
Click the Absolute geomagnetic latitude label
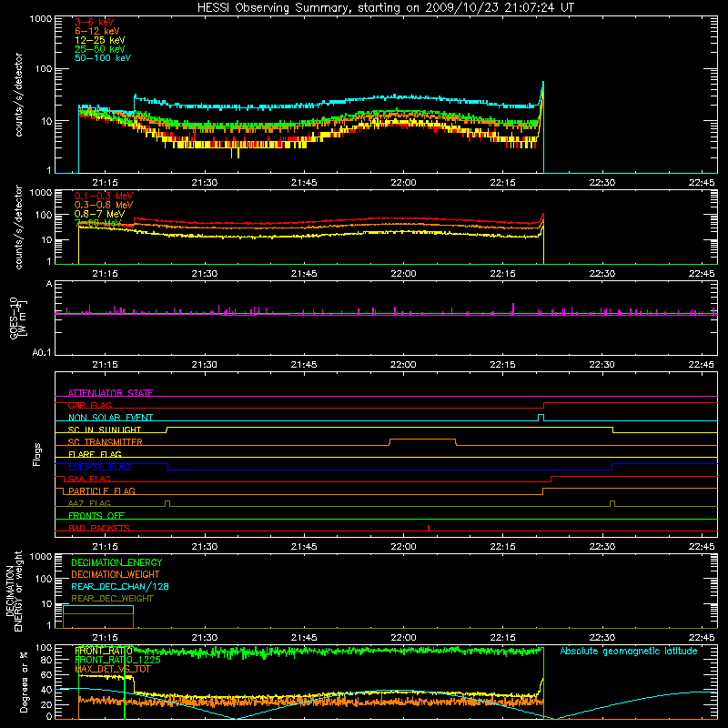(629, 652)
